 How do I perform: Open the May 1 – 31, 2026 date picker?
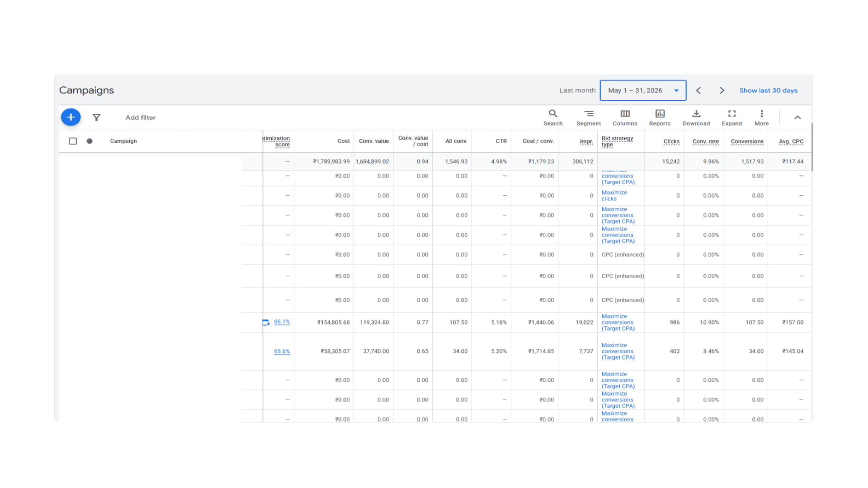point(643,90)
